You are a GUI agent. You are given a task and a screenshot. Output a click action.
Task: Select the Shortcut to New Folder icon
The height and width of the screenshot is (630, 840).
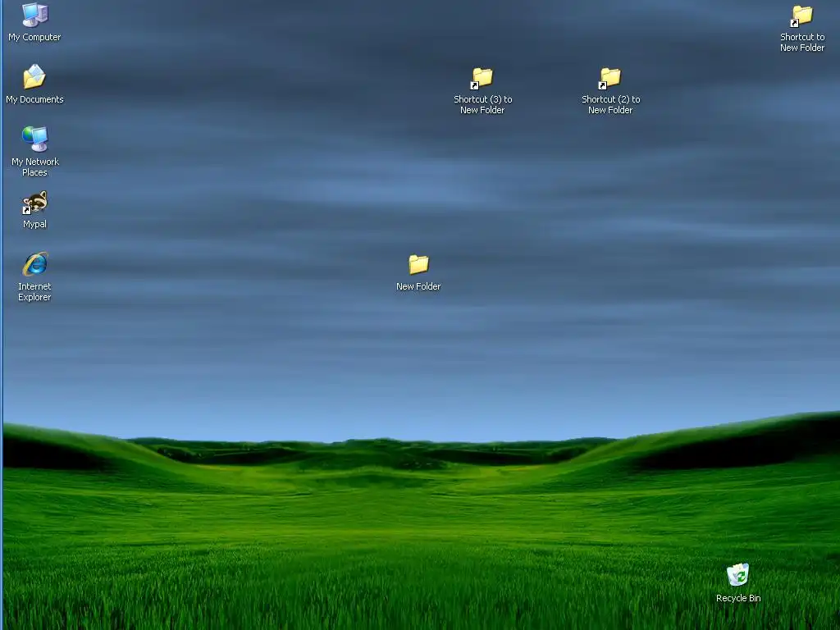coord(802,16)
